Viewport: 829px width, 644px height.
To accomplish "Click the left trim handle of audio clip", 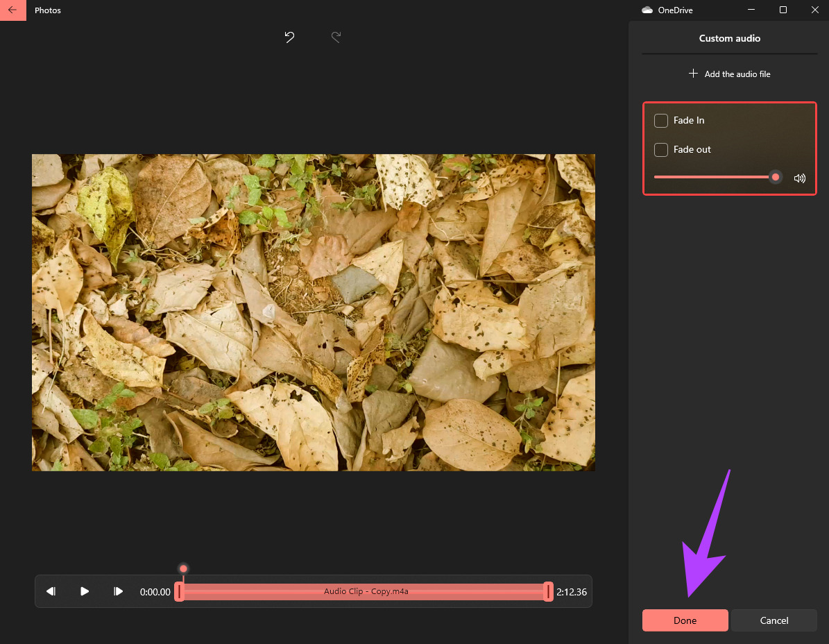I will pos(179,591).
